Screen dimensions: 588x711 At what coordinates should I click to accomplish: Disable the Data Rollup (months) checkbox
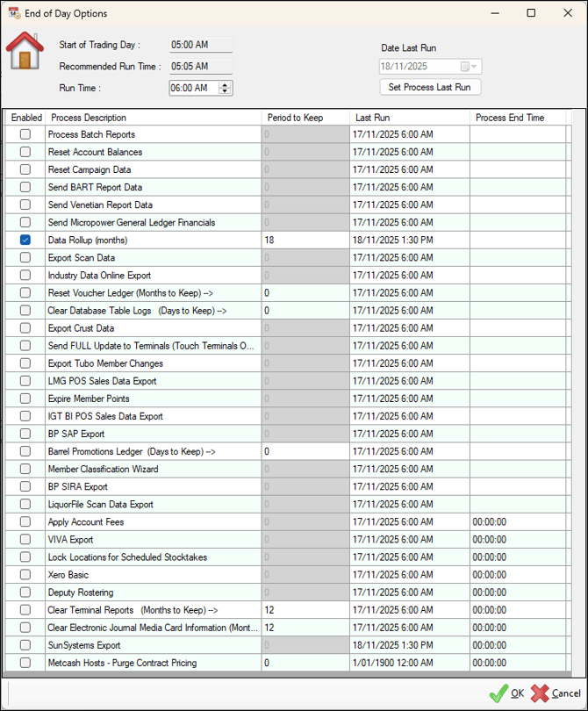coord(25,240)
